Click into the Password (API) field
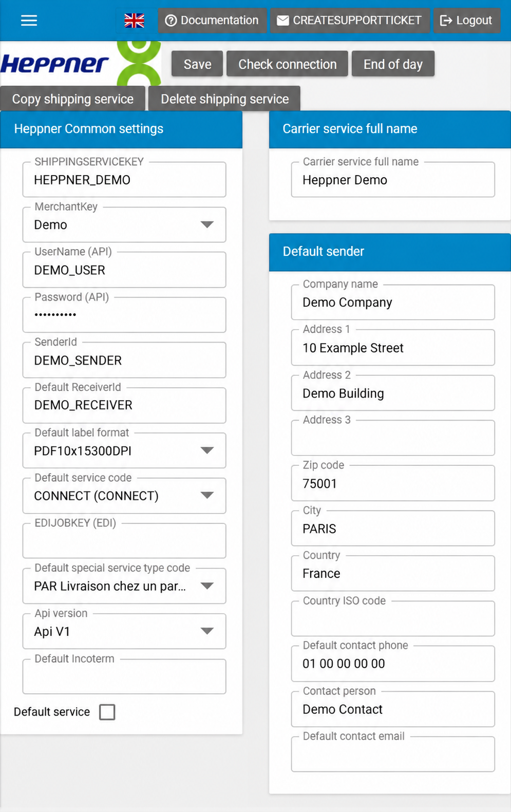 (x=124, y=315)
